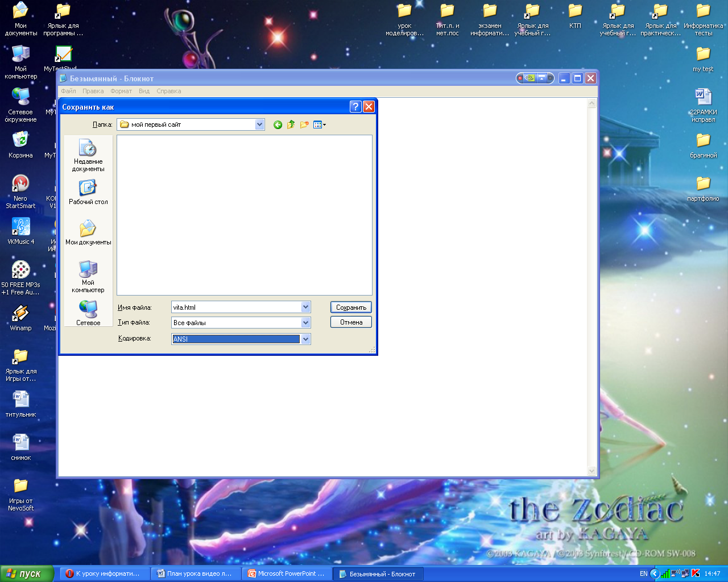Screen dimensions: 728x582
Task: Open Недавние документы in places bar
Action: [88, 155]
